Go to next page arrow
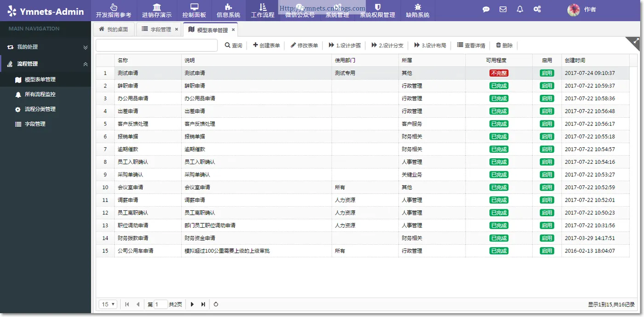 tap(192, 304)
